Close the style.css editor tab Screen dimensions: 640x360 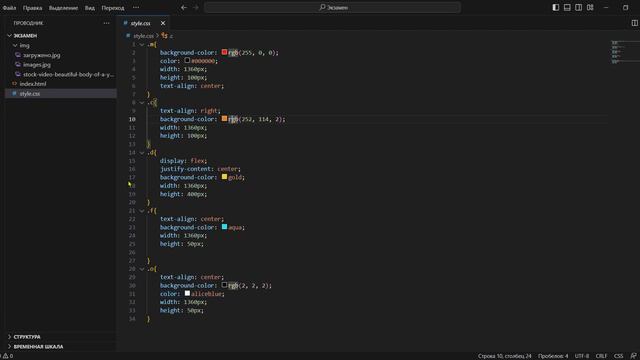163,23
